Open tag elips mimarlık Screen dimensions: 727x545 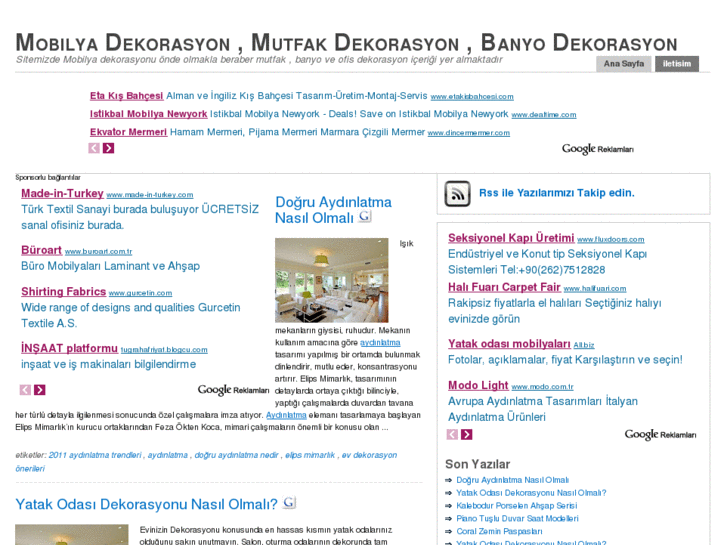310,455
